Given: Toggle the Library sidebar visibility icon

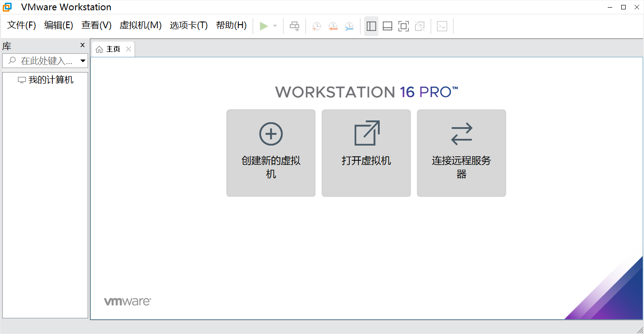Looking at the screenshot, I should pos(371,26).
